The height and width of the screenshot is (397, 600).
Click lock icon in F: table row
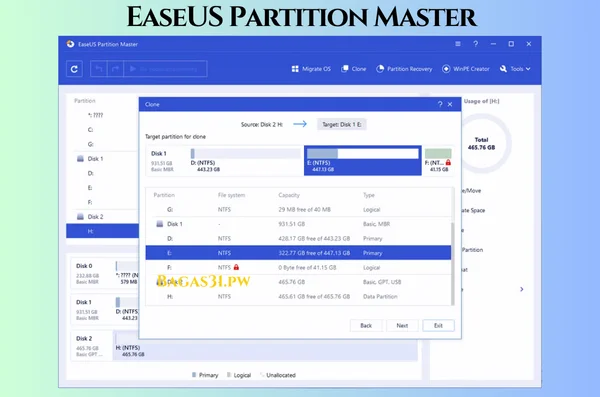236,267
